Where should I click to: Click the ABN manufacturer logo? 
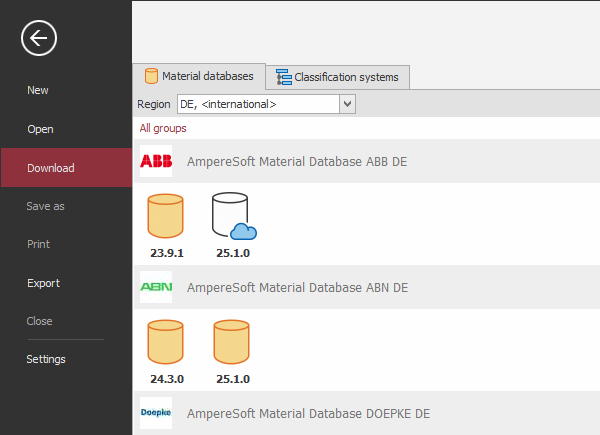(156, 287)
